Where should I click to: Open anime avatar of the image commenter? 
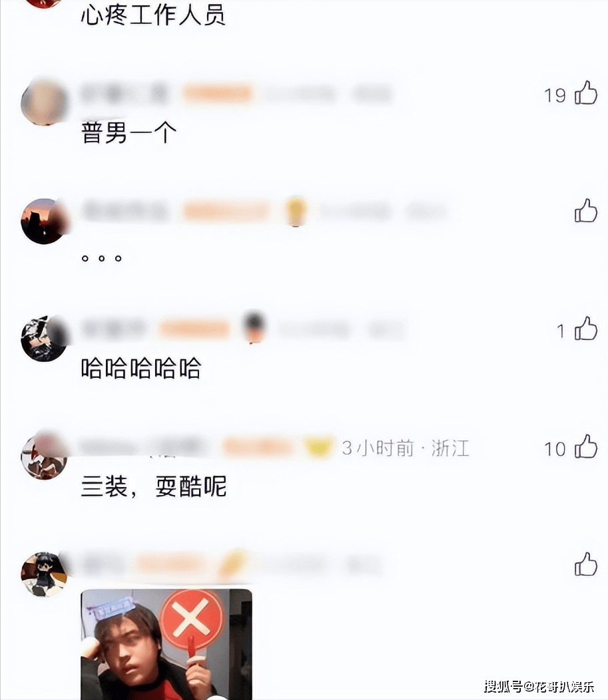(44, 574)
